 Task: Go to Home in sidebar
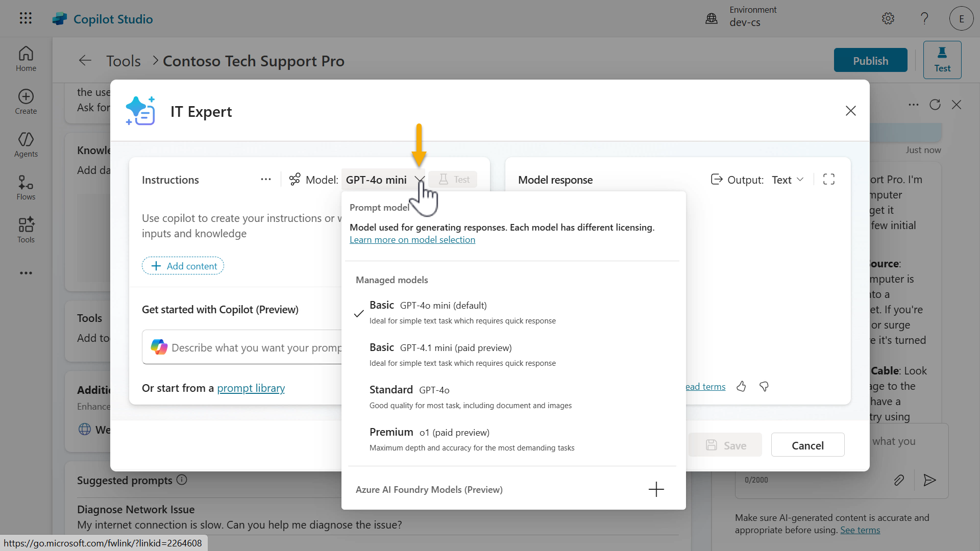pyautogui.click(x=26, y=59)
